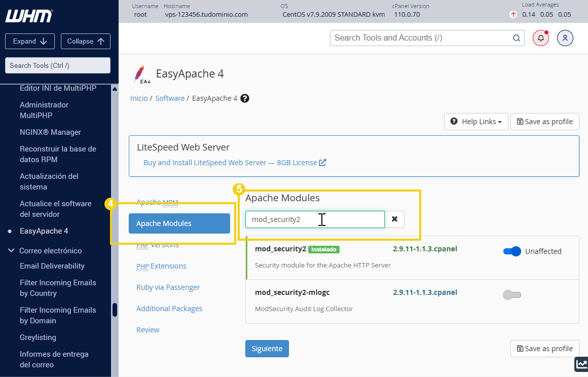Screen dimensions: 588x377
Task: Open Actualice el software del servidor
Action: [x=55, y=209]
